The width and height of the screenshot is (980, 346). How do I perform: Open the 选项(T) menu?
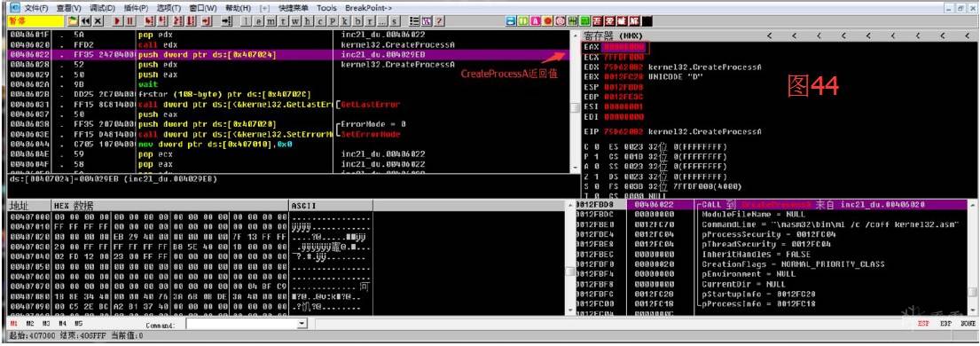coord(169,8)
